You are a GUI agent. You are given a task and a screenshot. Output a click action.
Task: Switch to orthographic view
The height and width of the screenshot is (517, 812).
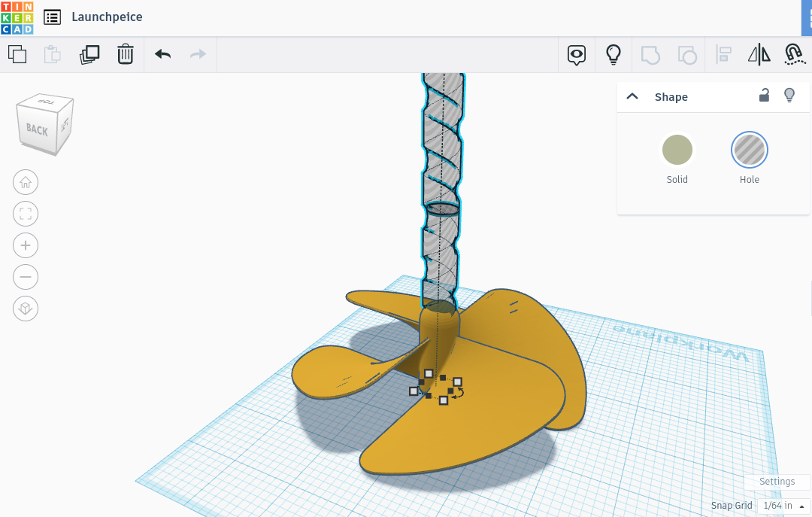(26, 309)
